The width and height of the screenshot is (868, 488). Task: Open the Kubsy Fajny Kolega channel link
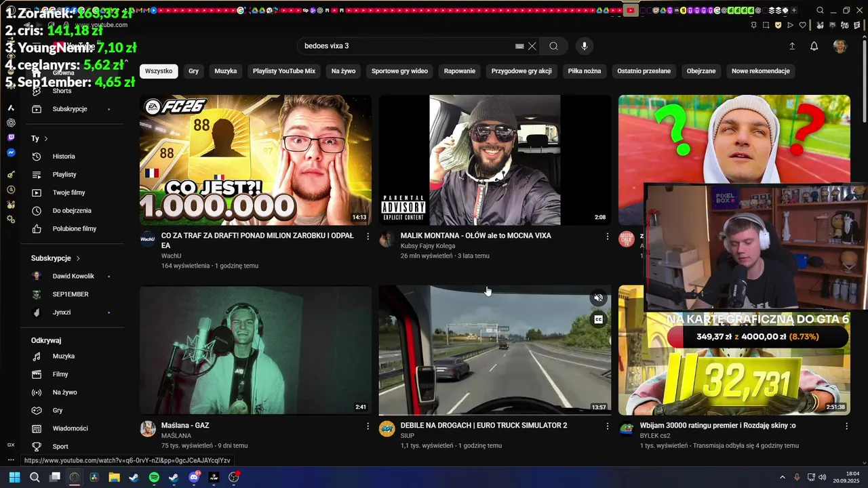(428, 246)
